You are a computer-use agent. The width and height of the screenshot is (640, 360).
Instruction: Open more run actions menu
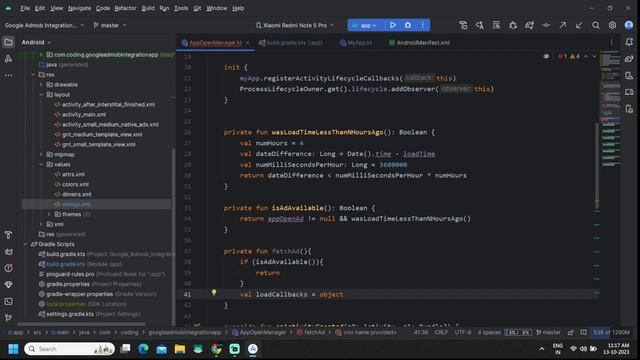[x=422, y=25]
